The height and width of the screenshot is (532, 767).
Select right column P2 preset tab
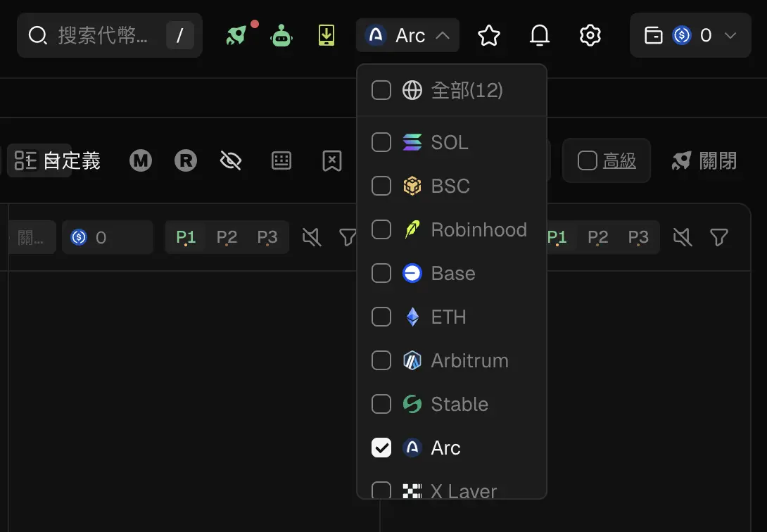pos(597,237)
